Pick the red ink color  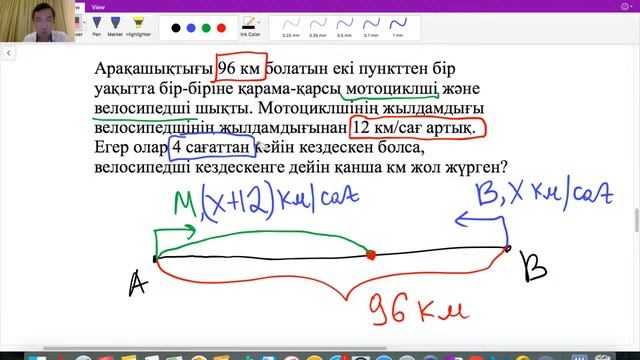point(221,28)
